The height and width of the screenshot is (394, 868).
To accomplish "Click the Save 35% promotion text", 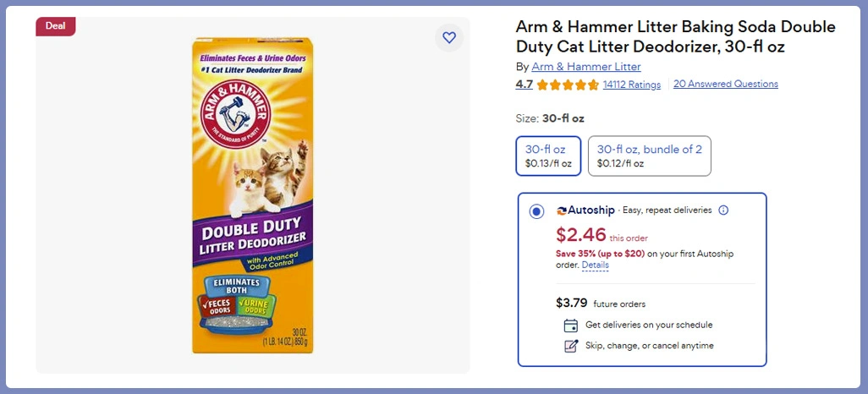I will [x=600, y=254].
